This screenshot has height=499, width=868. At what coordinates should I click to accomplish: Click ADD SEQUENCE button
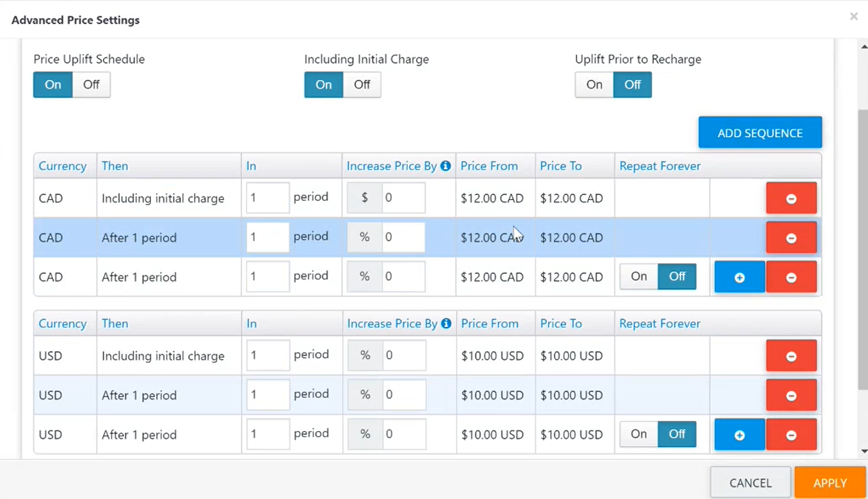[760, 133]
